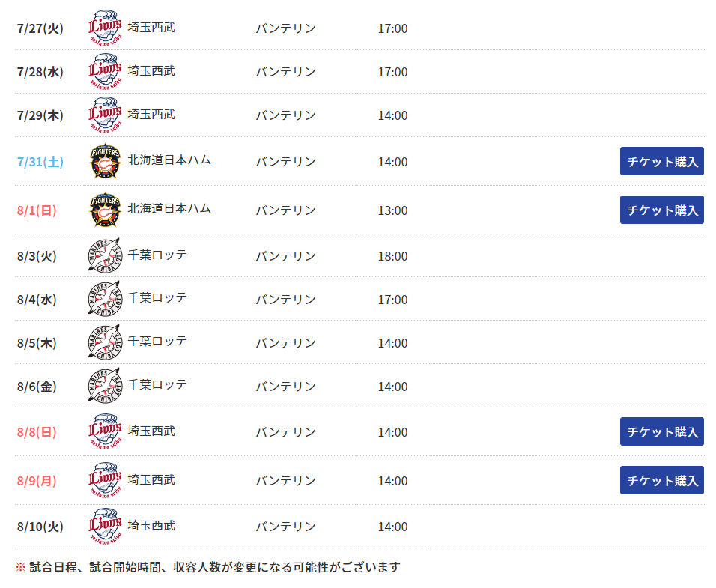
Task: Click the Lions logo for 7/29 game
Action: click(105, 115)
